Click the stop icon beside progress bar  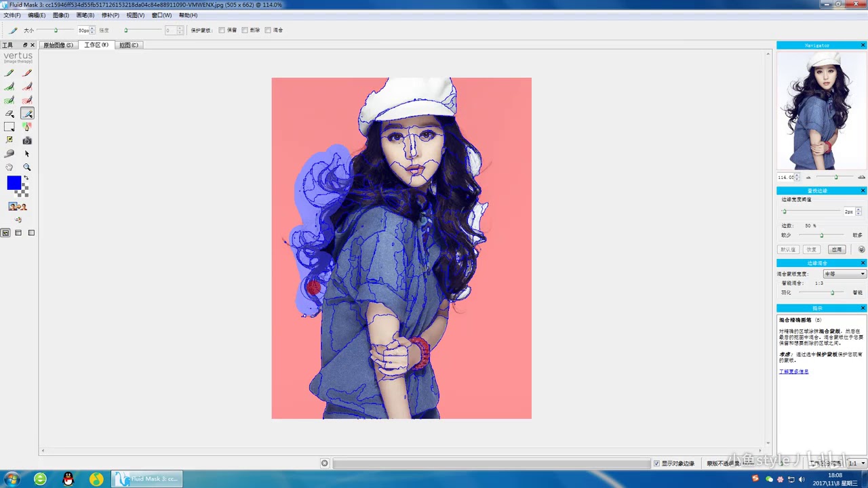click(324, 464)
